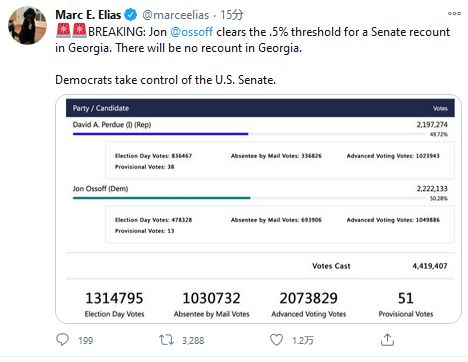Image resolution: width=468 pixels, height=362 pixels.
Task: Open the share upload icon
Action: click(x=387, y=340)
